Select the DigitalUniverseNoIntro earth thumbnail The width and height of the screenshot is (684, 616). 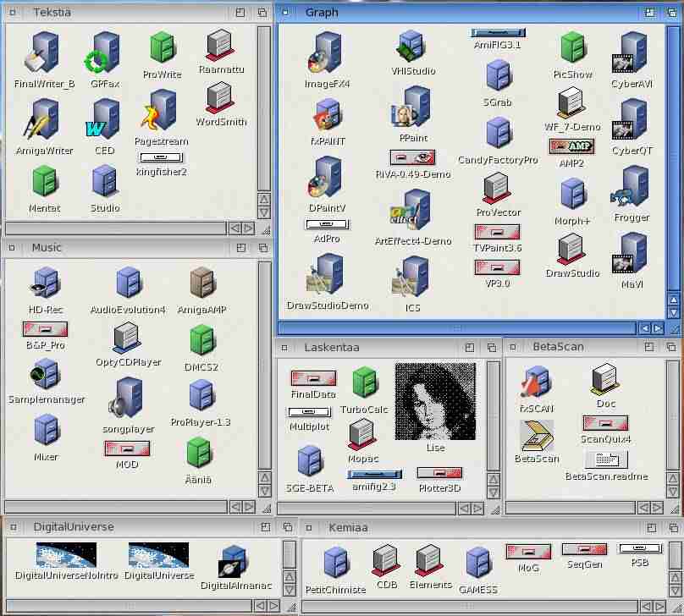click(x=66, y=556)
